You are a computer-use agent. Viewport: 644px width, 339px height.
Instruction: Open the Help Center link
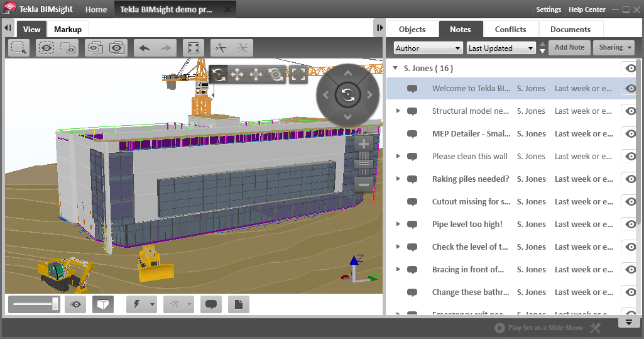coord(587,9)
